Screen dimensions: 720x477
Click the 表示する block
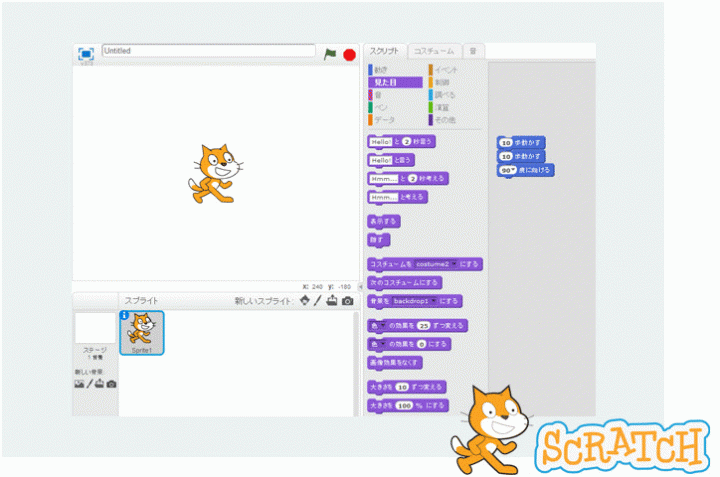pos(384,221)
